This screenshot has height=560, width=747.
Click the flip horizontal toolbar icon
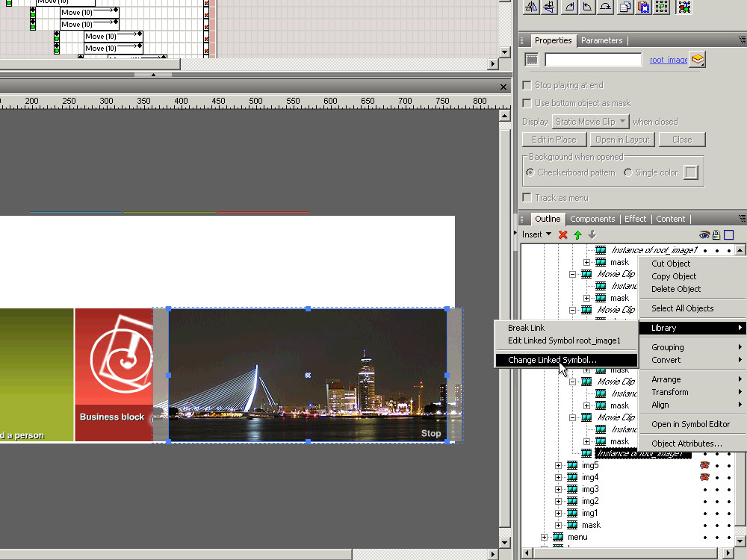(531, 7)
